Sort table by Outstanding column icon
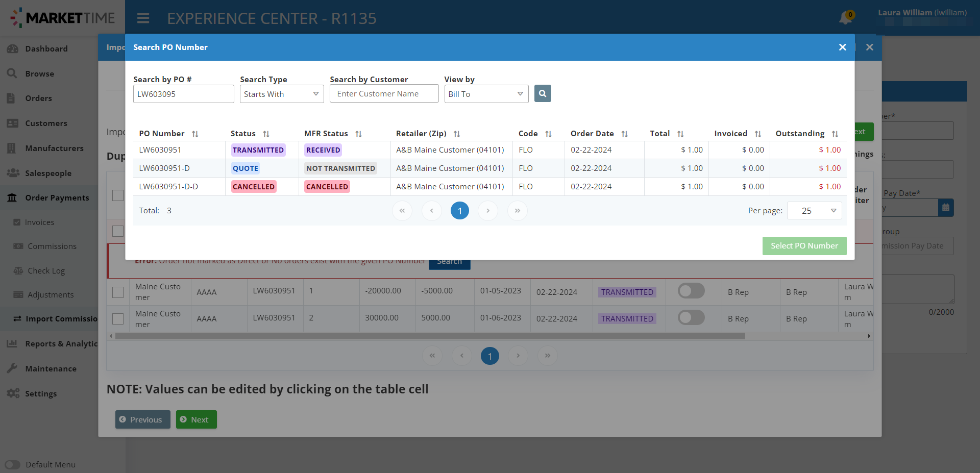The width and height of the screenshot is (980, 473). 835,134
